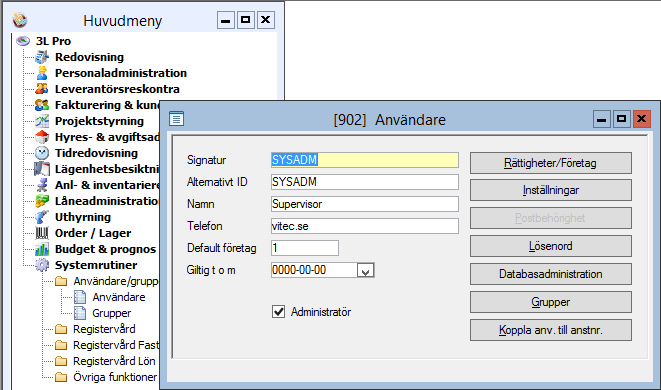Click the Telefon field

coord(365,226)
